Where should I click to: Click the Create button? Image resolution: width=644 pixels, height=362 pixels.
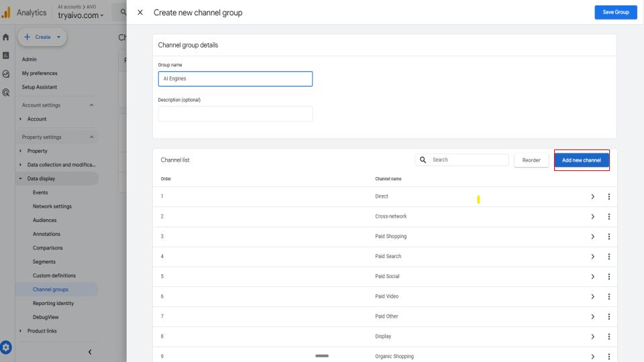click(42, 37)
